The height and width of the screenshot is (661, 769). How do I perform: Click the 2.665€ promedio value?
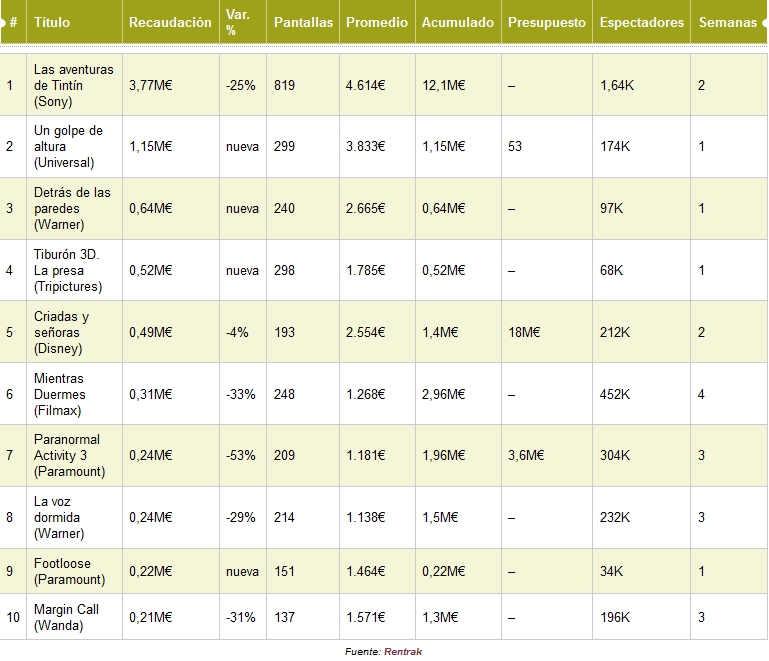365,208
